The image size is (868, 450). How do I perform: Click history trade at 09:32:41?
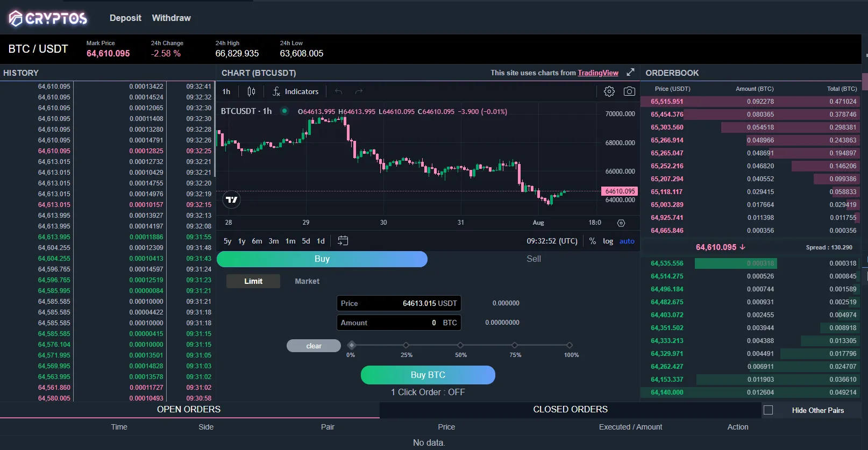pos(108,87)
